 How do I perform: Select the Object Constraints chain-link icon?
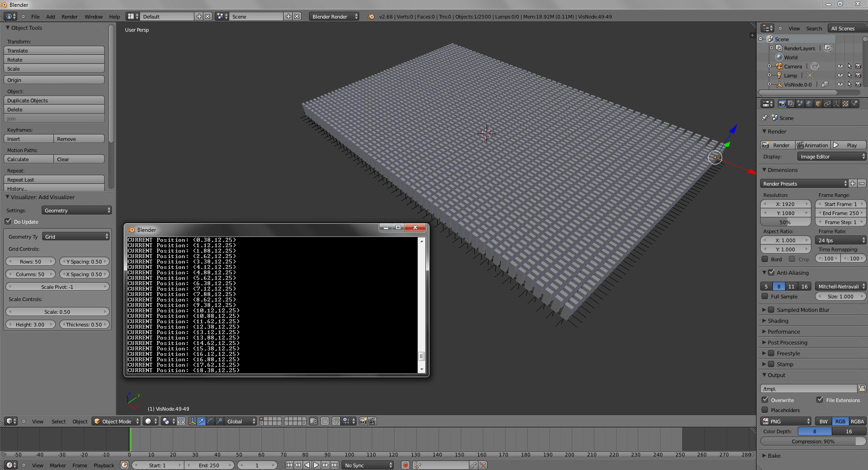[x=827, y=103]
